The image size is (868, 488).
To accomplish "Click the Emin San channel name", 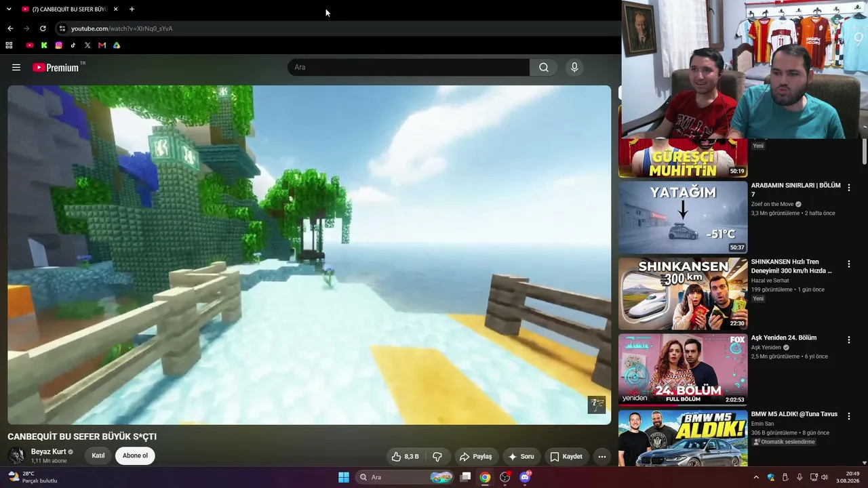I will (762, 424).
